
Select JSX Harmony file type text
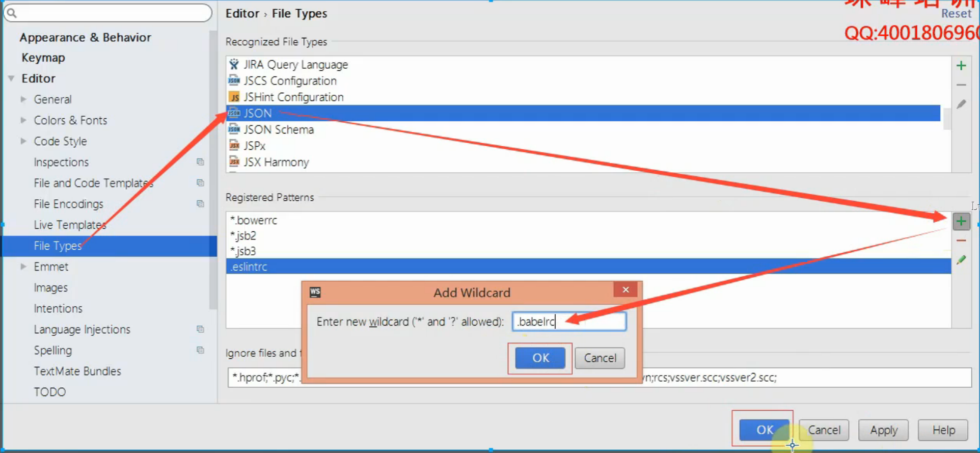pyautogui.click(x=276, y=162)
